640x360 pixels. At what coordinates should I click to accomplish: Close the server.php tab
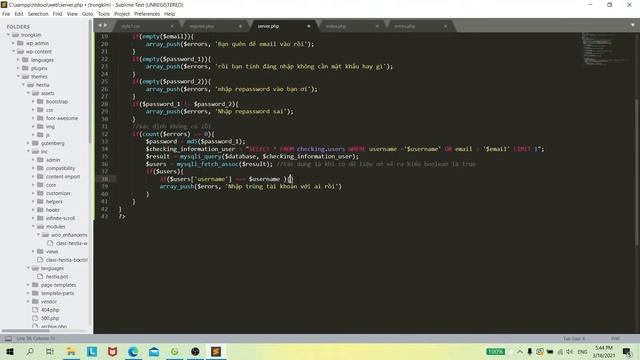309,26
